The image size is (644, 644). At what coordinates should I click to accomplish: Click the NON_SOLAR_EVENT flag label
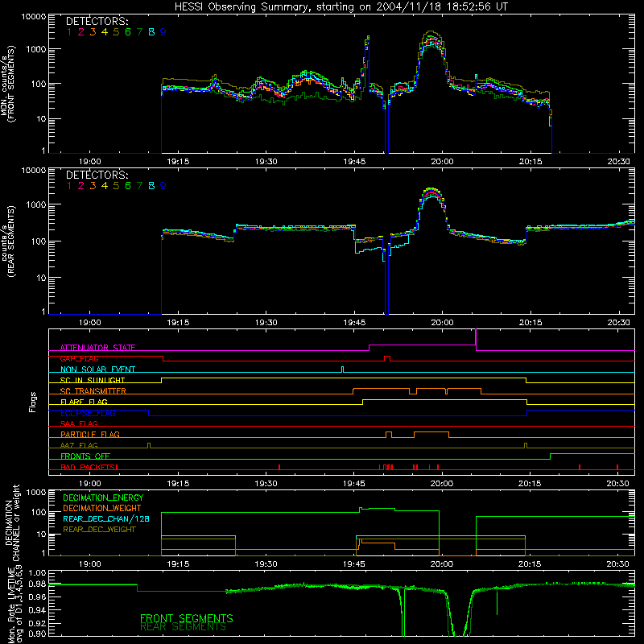[97, 369]
